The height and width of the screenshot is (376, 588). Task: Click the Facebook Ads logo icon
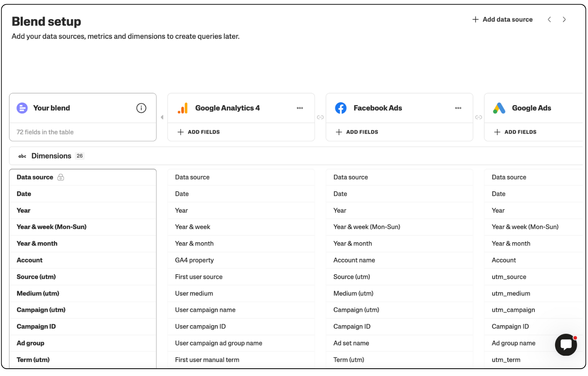click(x=341, y=108)
